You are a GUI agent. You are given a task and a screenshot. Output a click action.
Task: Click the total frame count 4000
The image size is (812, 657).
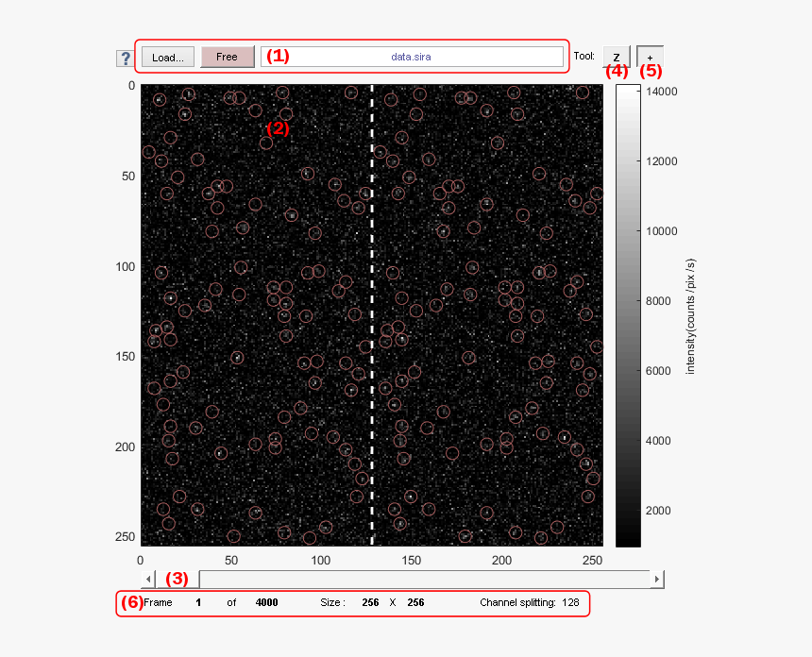(x=266, y=602)
